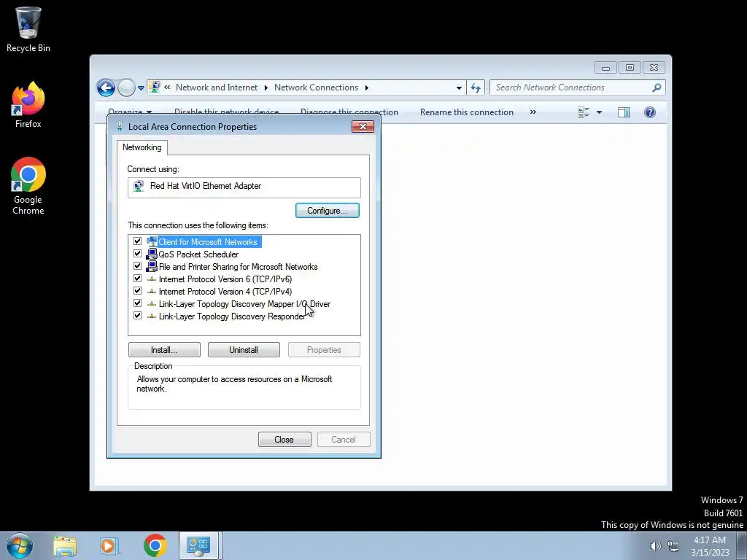The height and width of the screenshot is (560, 747).
Task: Expand the breadcrumb double-chevron overflow
Action: [167, 87]
